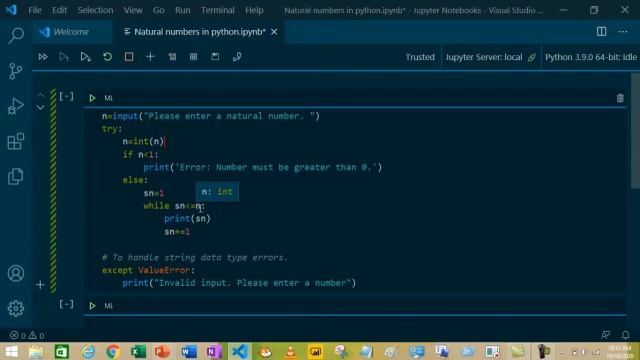Open the Source Control view

click(16, 71)
